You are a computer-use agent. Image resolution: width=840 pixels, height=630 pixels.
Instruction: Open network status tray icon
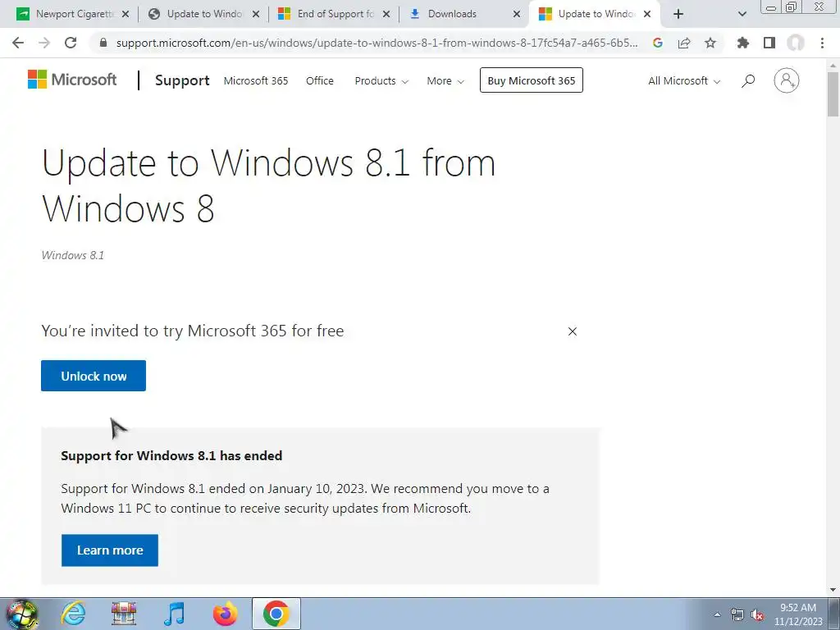[x=737, y=614]
